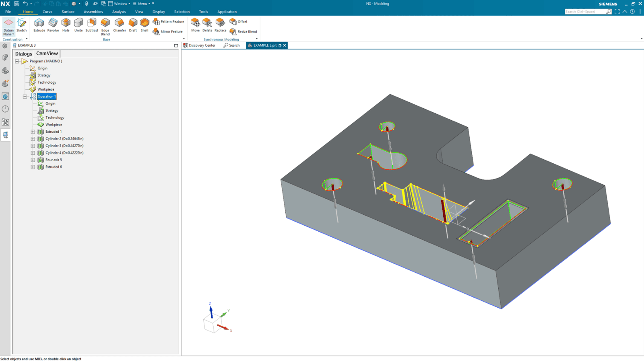Click the Offset synchronous modeling tool
This screenshot has width=644, height=362.
point(238,22)
